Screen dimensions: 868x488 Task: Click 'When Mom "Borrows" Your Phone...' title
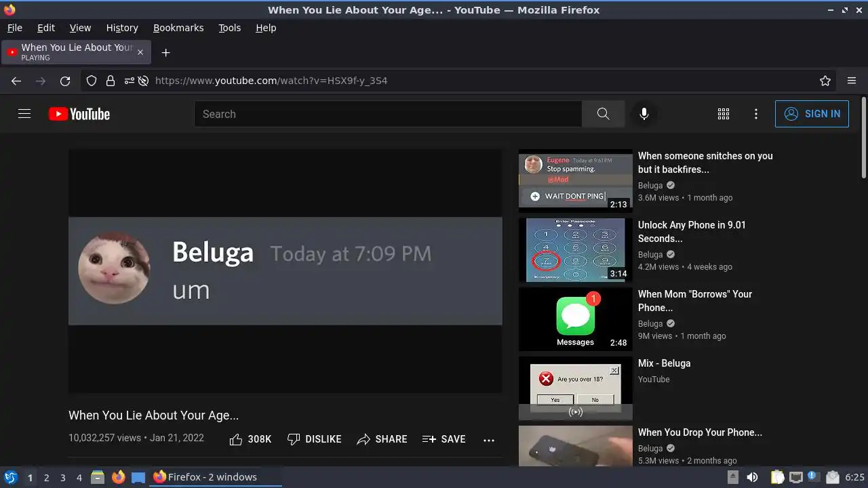pos(695,301)
